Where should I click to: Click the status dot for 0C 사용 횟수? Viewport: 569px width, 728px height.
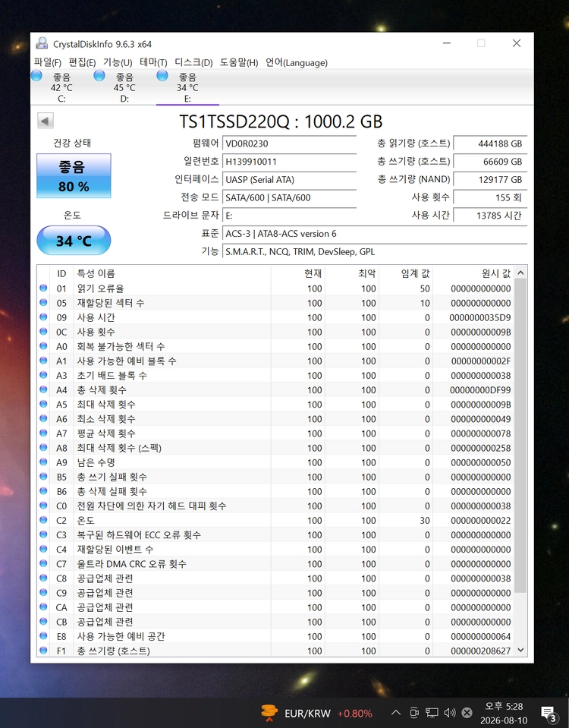click(x=44, y=332)
